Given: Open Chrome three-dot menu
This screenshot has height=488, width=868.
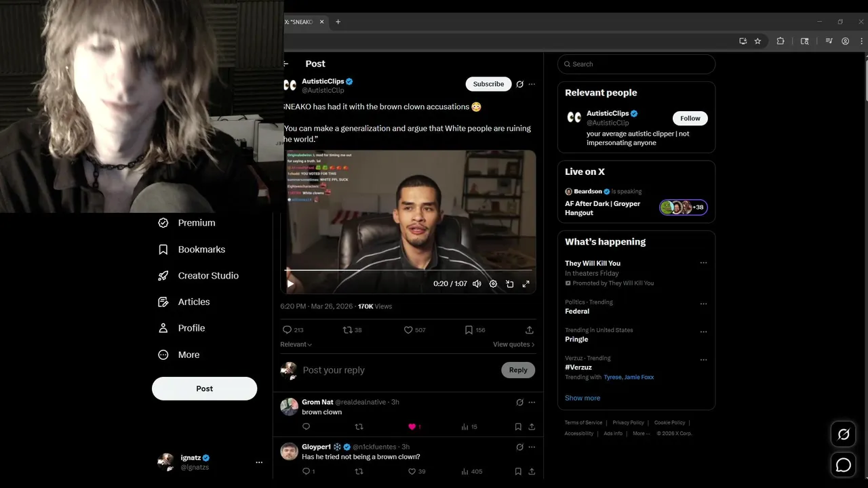Looking at the screenshot, I should point(862,41).
